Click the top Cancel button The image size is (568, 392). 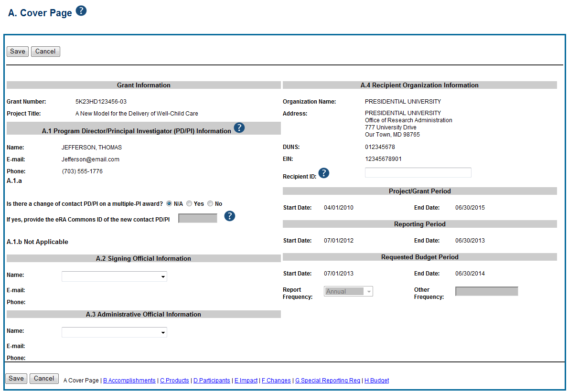point(45,52)
